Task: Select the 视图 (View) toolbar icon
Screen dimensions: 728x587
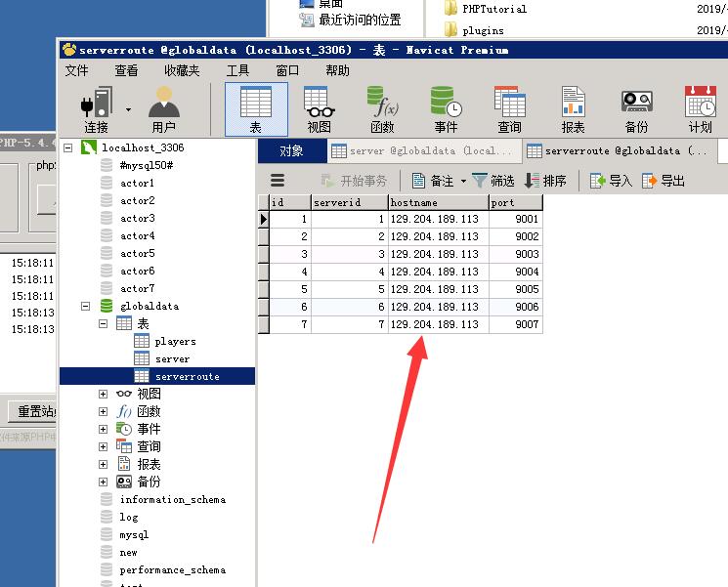Action: (319, 108)
